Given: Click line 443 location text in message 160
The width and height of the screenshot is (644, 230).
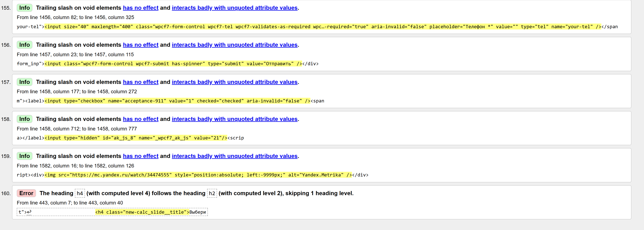Looking at the screenshot, I should (x=70, y=203).
